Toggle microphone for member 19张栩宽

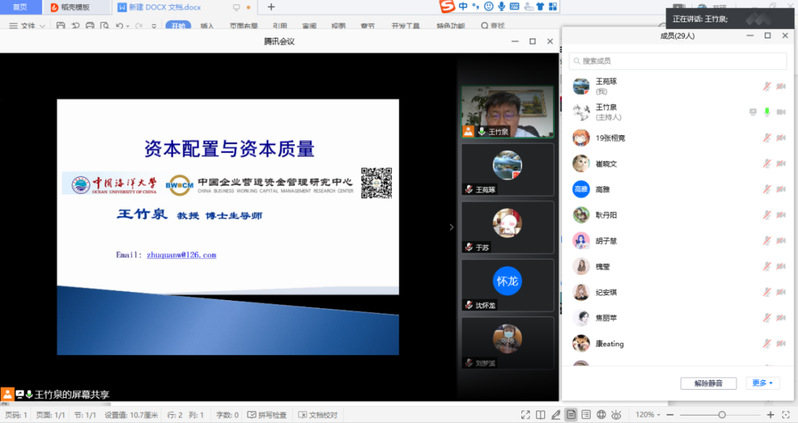(767, 138)
